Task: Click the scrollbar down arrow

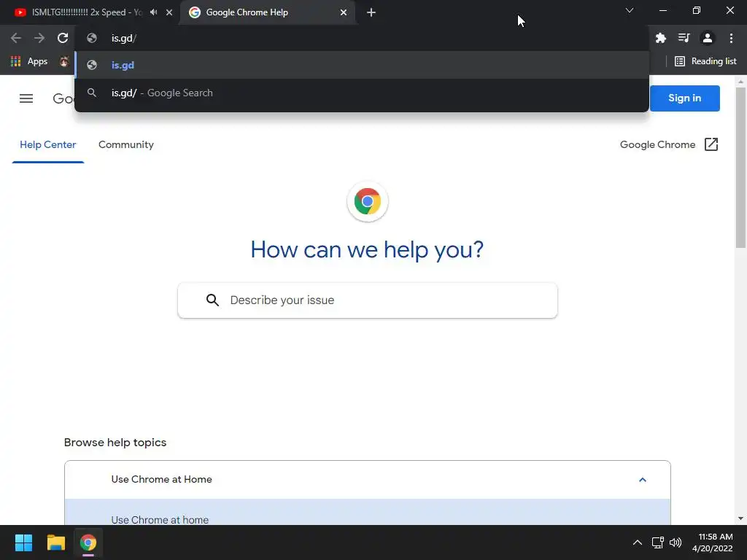Action: [740, 518]
